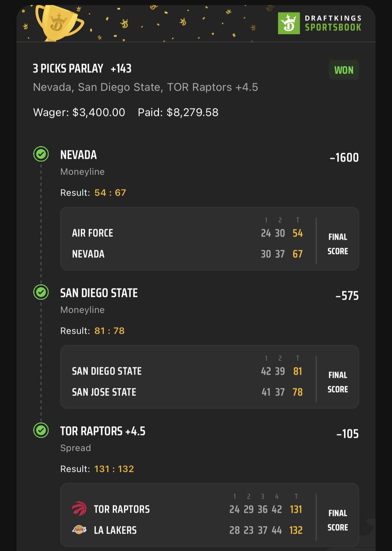Tap the green checkmark beside San Diego State
This screenshot has height=551, width=392.
click(41, 292)
